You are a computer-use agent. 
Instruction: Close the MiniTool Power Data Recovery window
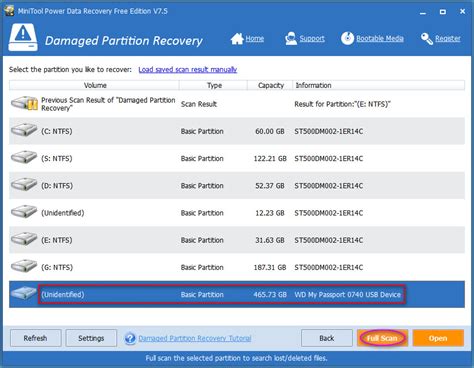462,11
